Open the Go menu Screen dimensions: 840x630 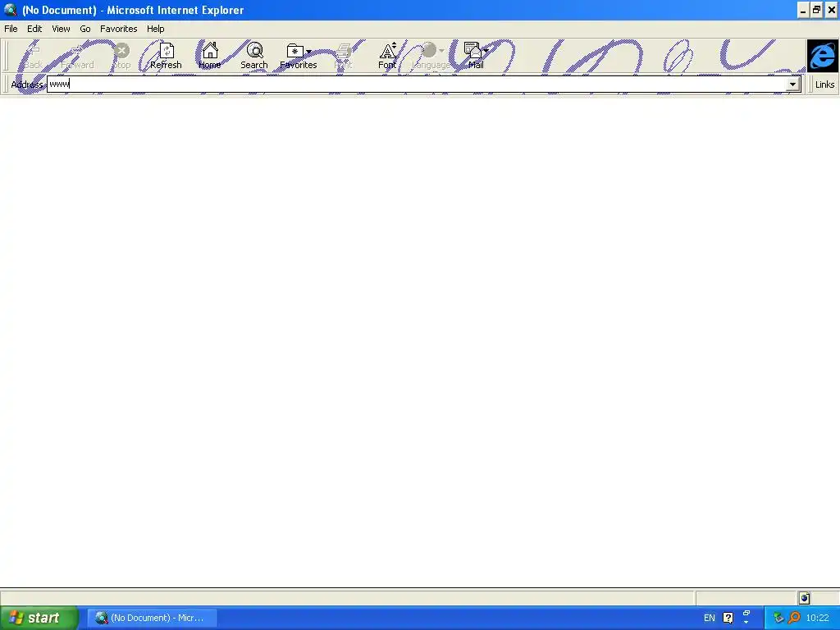[x=85, y=29]
